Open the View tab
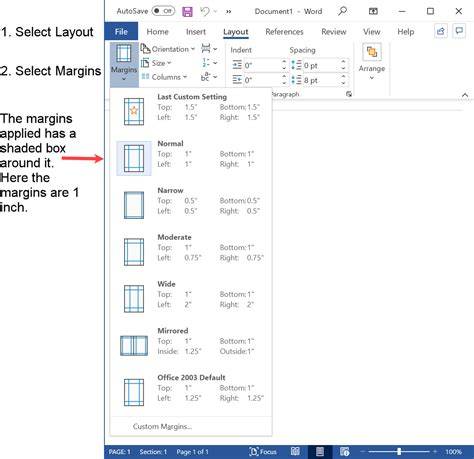Screen dimensions: 474x459 (x=372, y=32)
